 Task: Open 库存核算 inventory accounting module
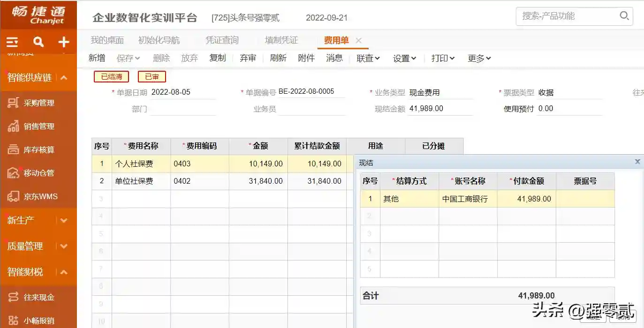point(38,150)
